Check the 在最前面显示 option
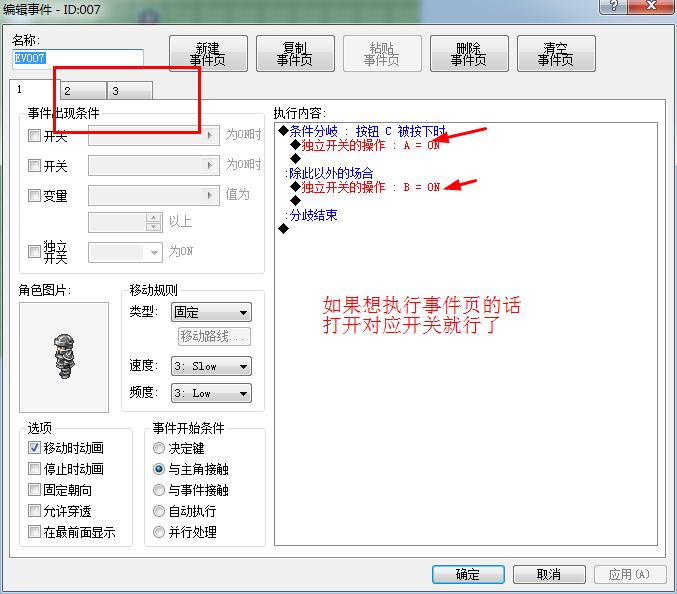The image size is (677, 594). (34, 531)
